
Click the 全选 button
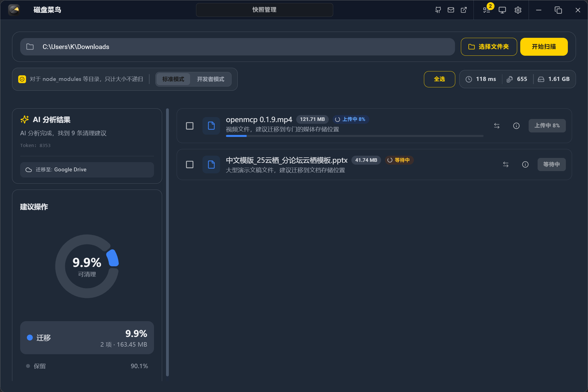(x=439, y=79)
